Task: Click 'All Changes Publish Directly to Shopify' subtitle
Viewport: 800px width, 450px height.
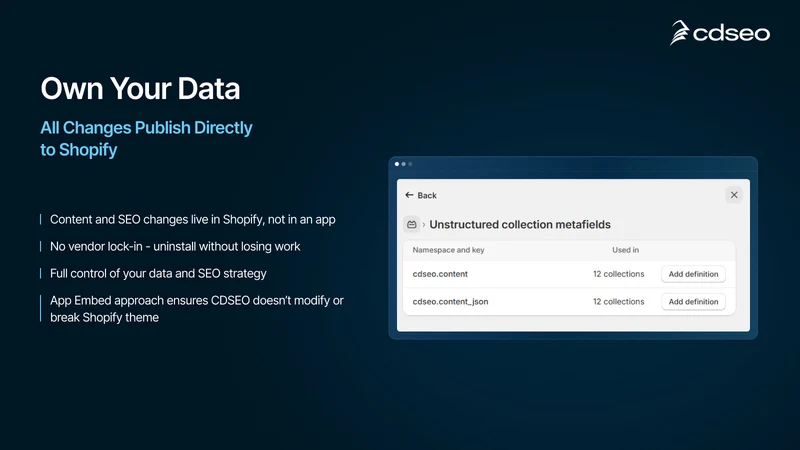Action: (146, 138)
